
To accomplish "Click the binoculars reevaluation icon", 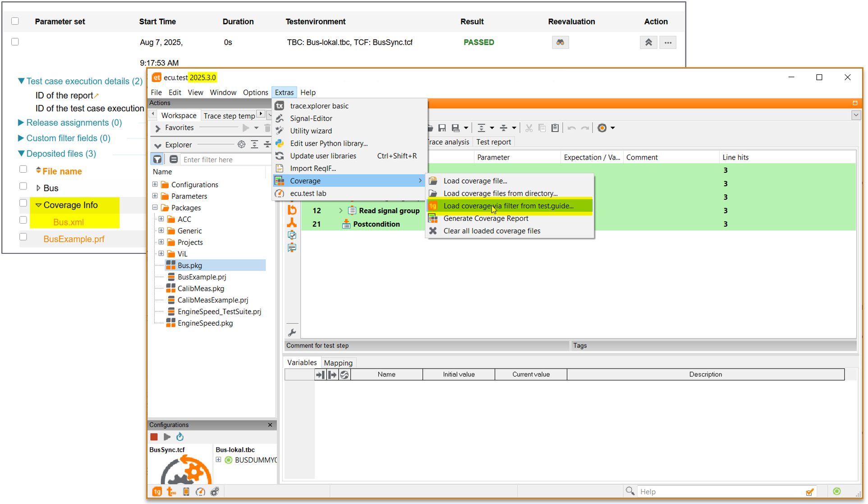I will [560, 42].
